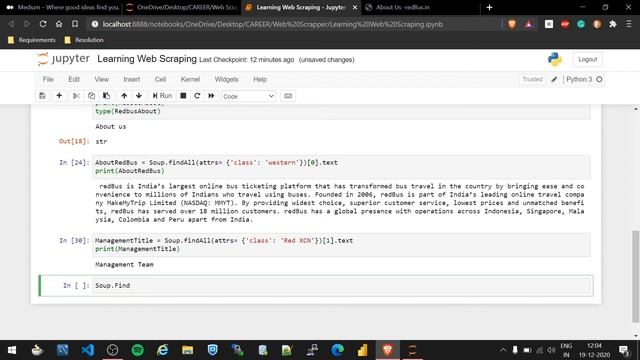Screen dimensions: 640x360
Task: Open the Windows Start menu
Action: [x=12, y=350]
